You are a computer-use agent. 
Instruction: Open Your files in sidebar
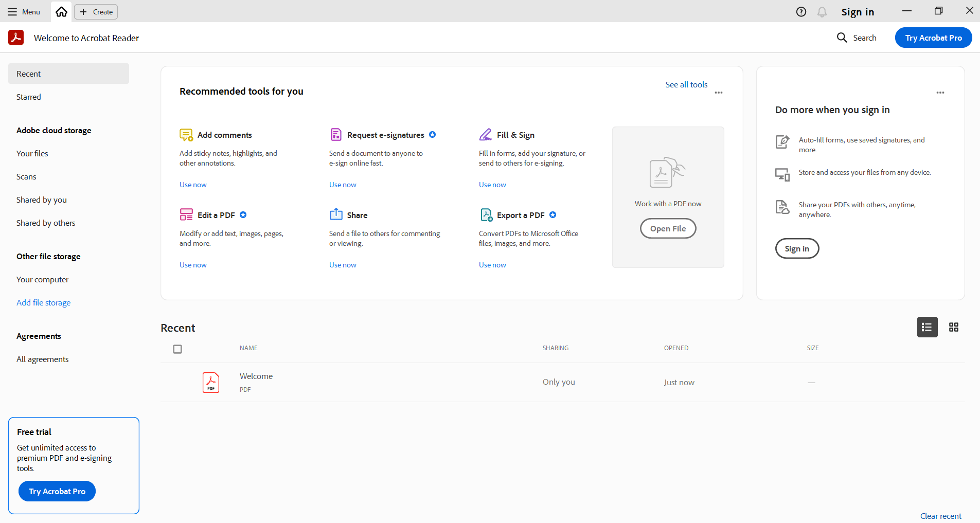coord(32,153)
